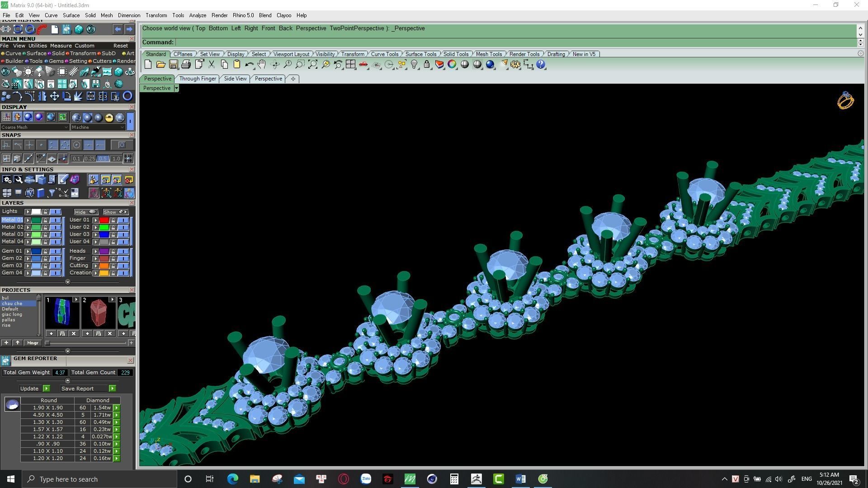Switch to the Through Finger viewport tab

coord(198,79)
